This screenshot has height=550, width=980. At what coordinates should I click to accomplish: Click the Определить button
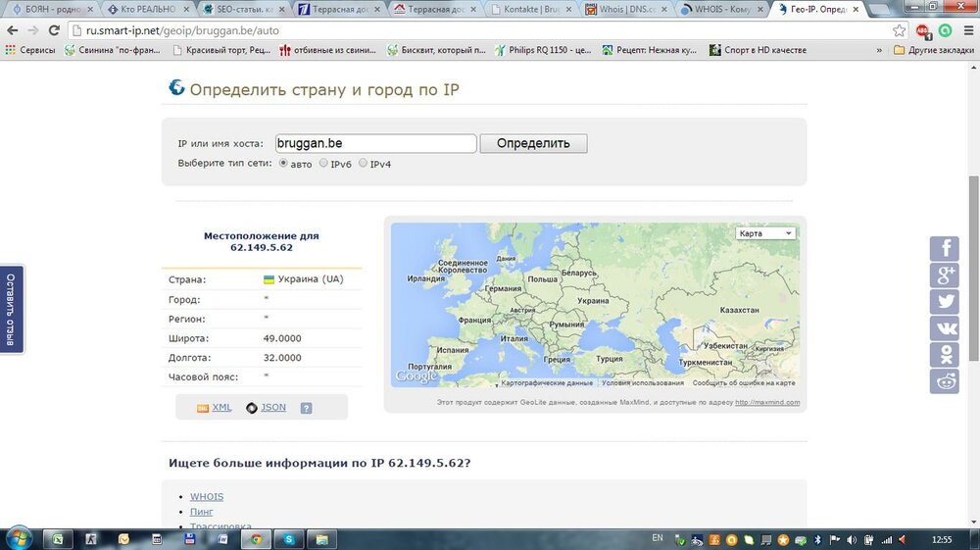point(533,143)
